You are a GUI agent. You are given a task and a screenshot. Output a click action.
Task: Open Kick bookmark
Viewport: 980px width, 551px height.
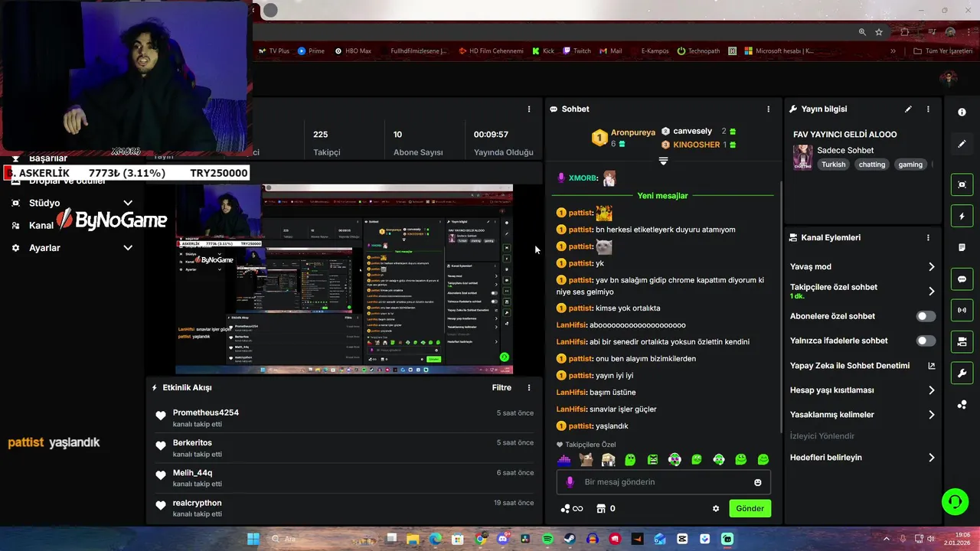[x=543, y=51]
